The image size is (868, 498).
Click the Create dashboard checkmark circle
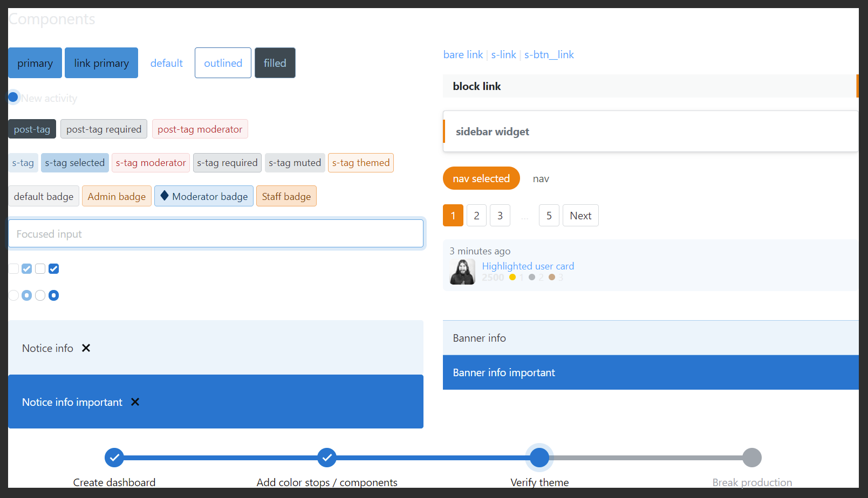coord(114,457)
